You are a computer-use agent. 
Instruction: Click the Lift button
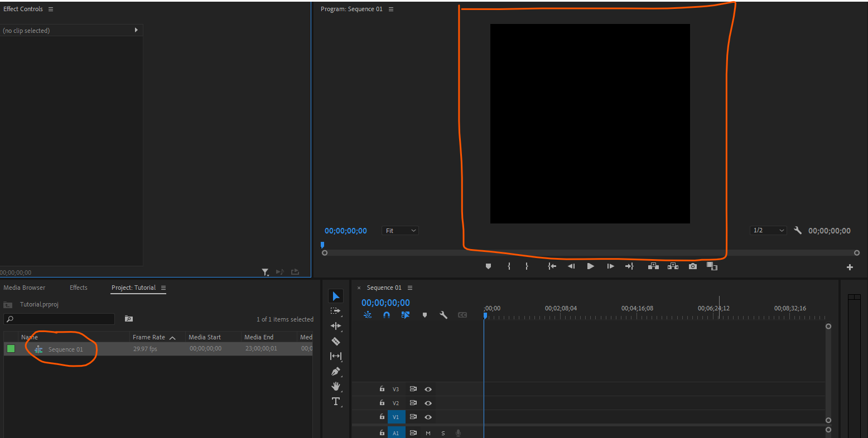click(x=653, y=266)
